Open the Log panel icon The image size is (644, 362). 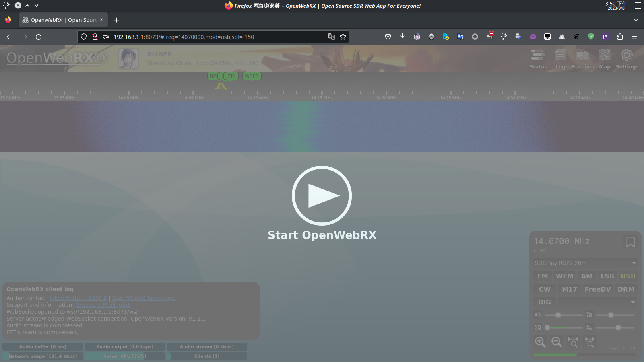point(560,59)
